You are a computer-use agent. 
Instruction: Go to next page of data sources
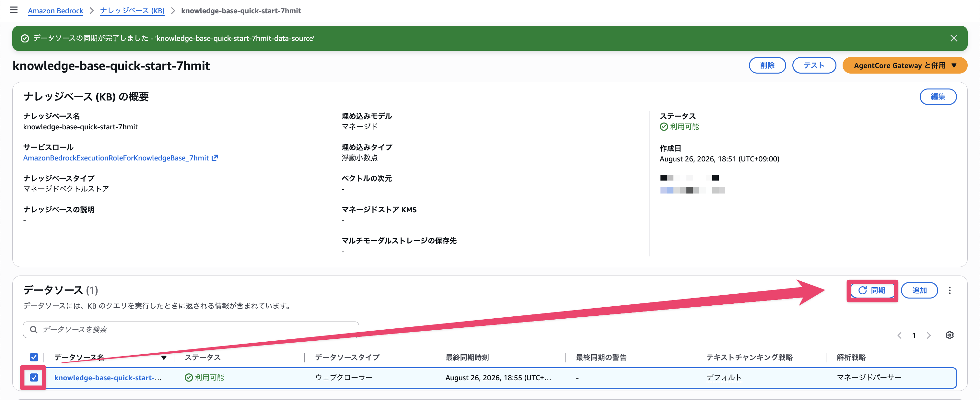click(929, 335)
